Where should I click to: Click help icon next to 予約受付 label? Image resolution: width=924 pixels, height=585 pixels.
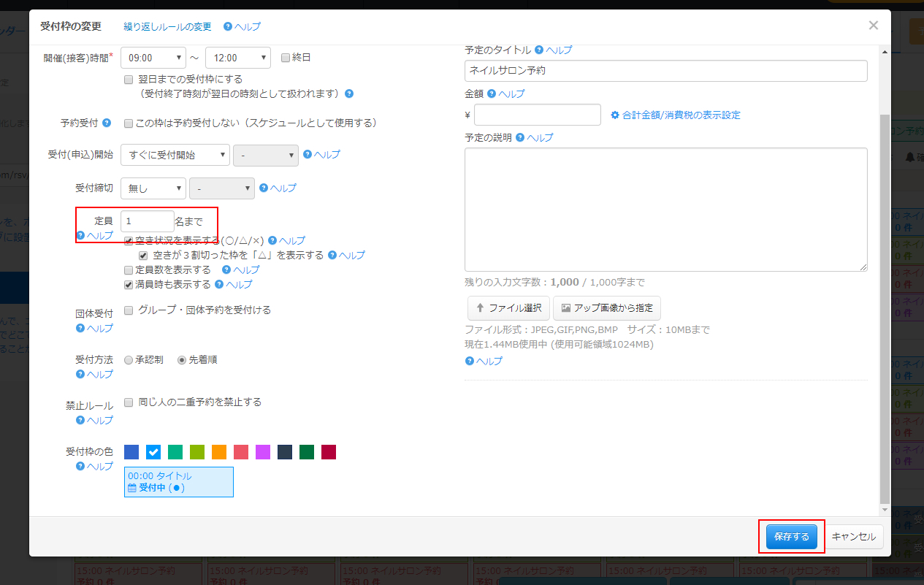click(x=107, y=123)
